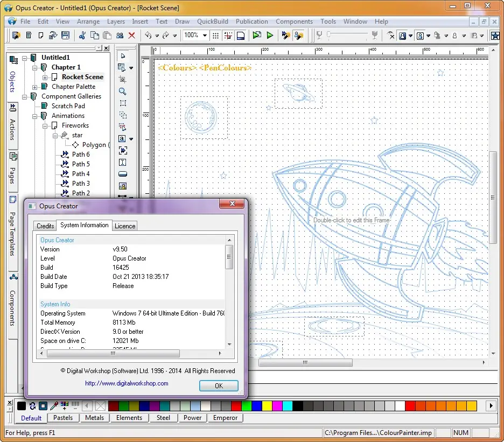Screen dimensions: 504x442
Task: Click the binoculars Find icon
Action: [120, 36]
